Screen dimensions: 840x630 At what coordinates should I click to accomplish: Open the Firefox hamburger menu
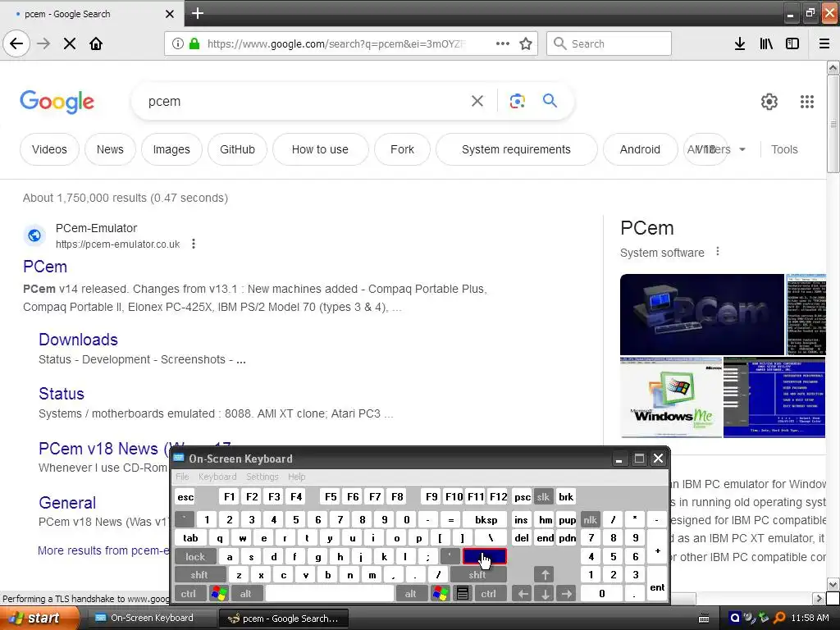[824, 44]
